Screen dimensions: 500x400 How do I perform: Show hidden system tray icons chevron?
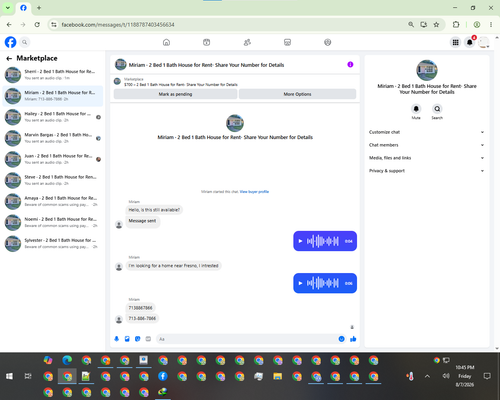pyautogui.click(x=427, y=376)
